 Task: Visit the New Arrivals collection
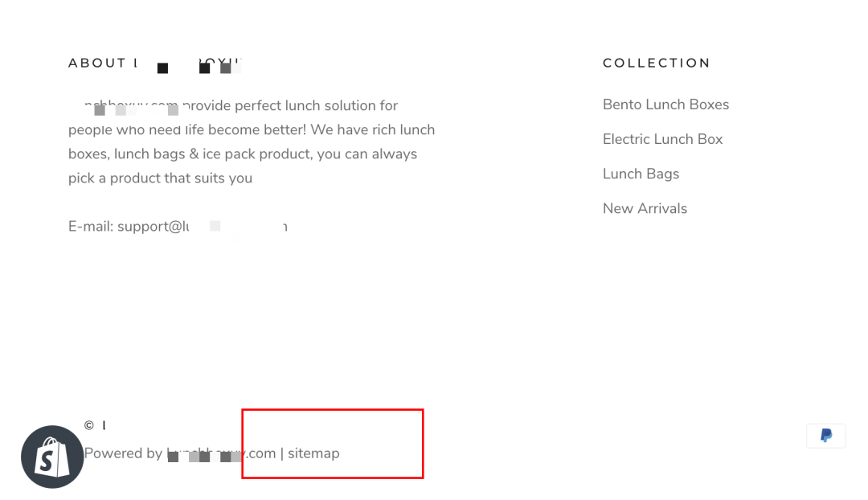(x=645, y=208)
